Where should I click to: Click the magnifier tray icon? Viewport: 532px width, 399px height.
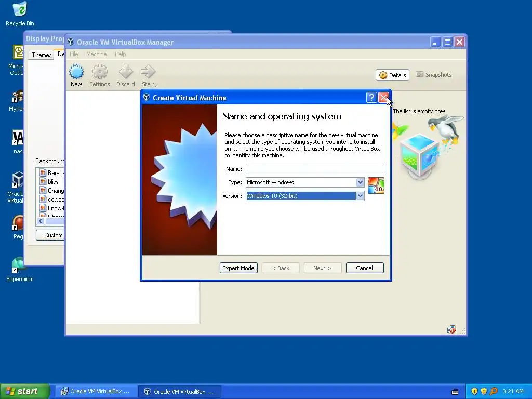[x=494, y=391]
